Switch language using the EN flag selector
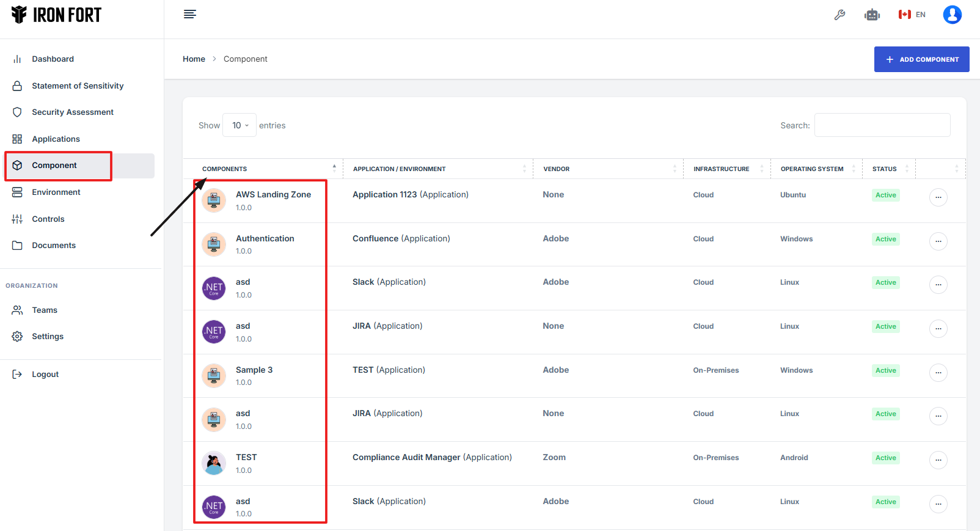The image size is (980, 531). click(912, 15)
